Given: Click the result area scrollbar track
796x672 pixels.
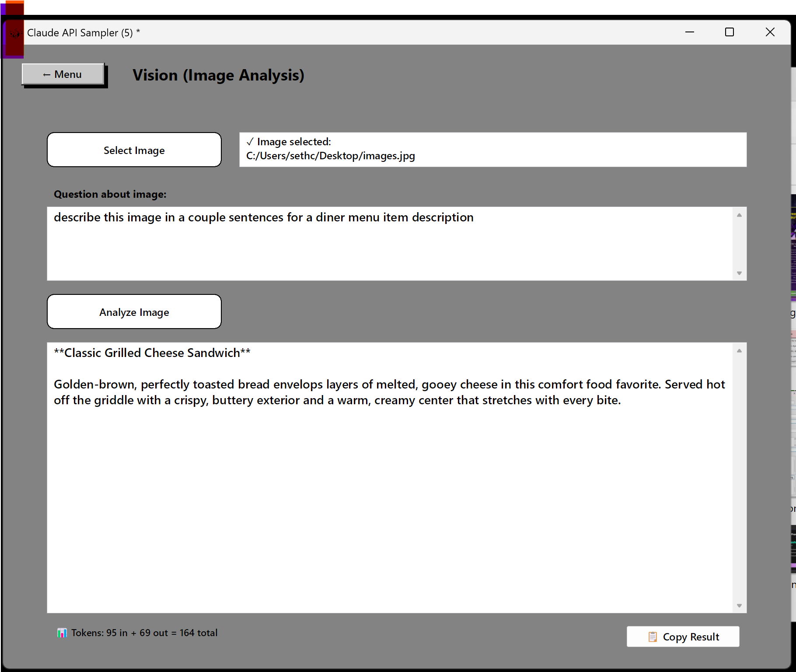Looking at the screenshot, I should pyautogui.click(x=739, y=478).
